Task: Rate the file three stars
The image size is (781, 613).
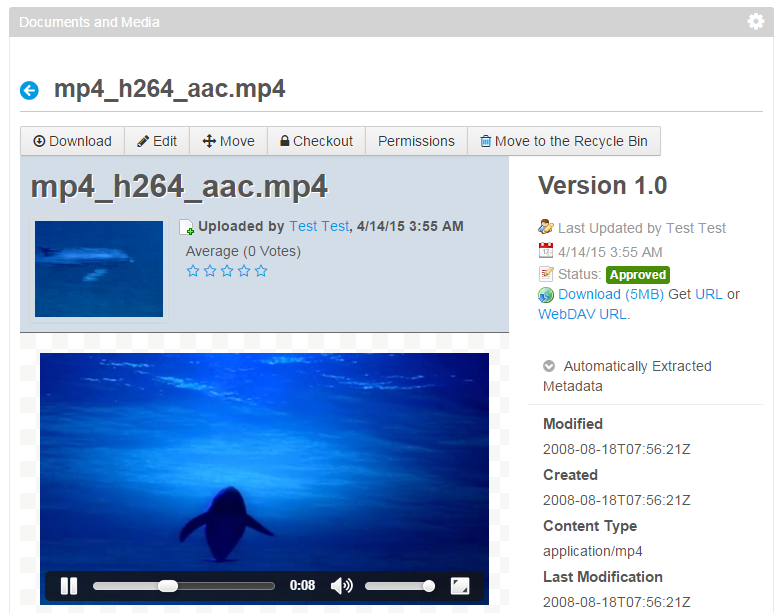Action: pos(227,271)
